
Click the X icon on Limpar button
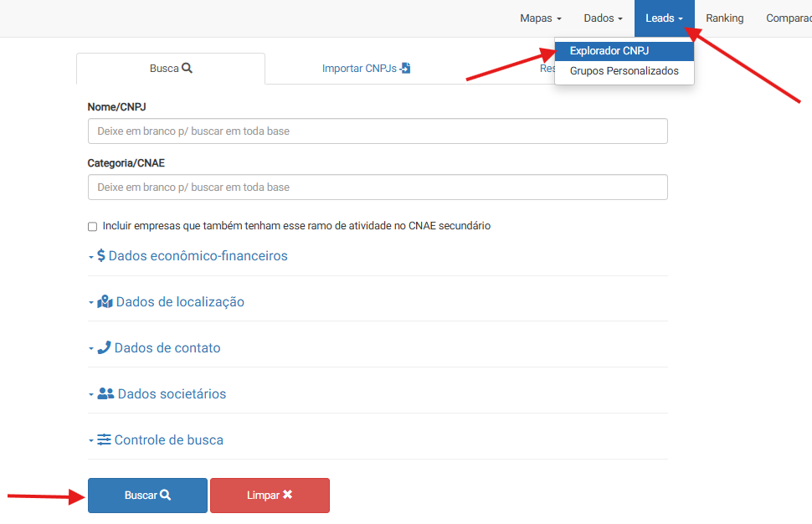pyautogui.click(x=287, y=496)
